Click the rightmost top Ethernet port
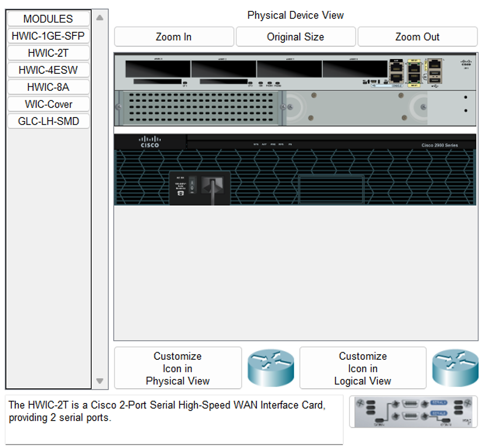The height and width of the screenshot is (448, 487). tap(434, 64)
